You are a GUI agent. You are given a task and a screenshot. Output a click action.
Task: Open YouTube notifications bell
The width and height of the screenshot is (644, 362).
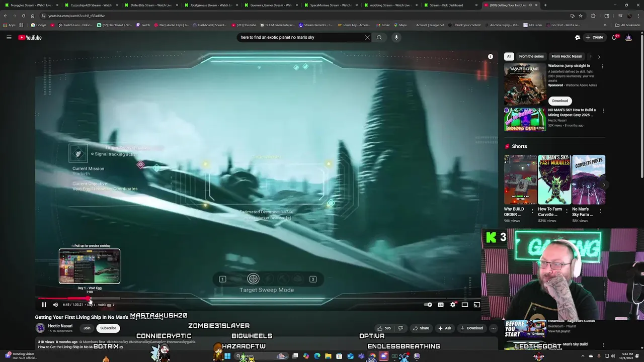(614, 37)
